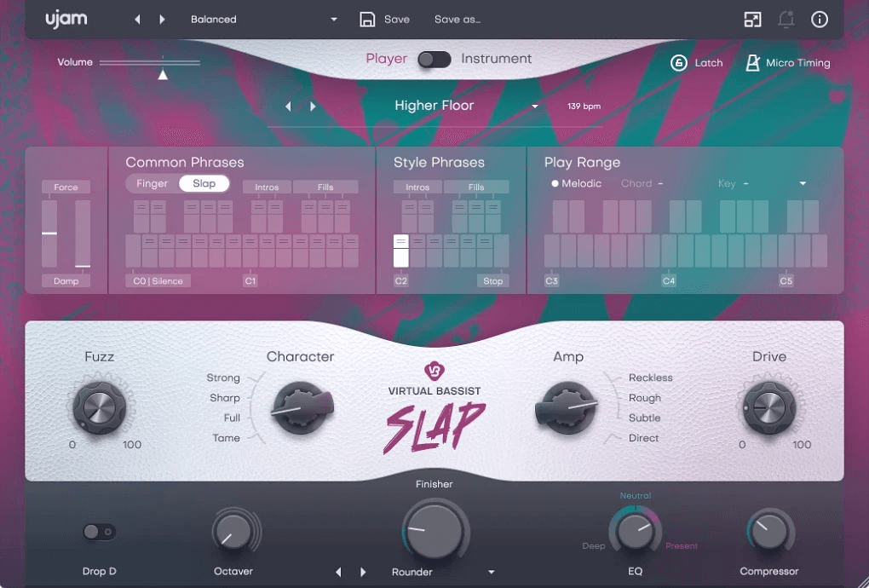Open the notifications bell icon
The width and height of the screenshot is (869, 588).
coord(786,20)
